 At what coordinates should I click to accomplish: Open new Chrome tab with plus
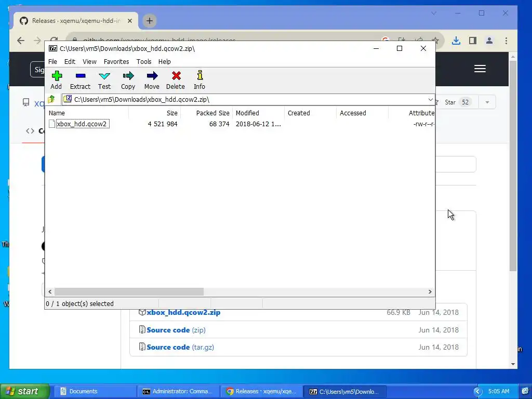149,21
